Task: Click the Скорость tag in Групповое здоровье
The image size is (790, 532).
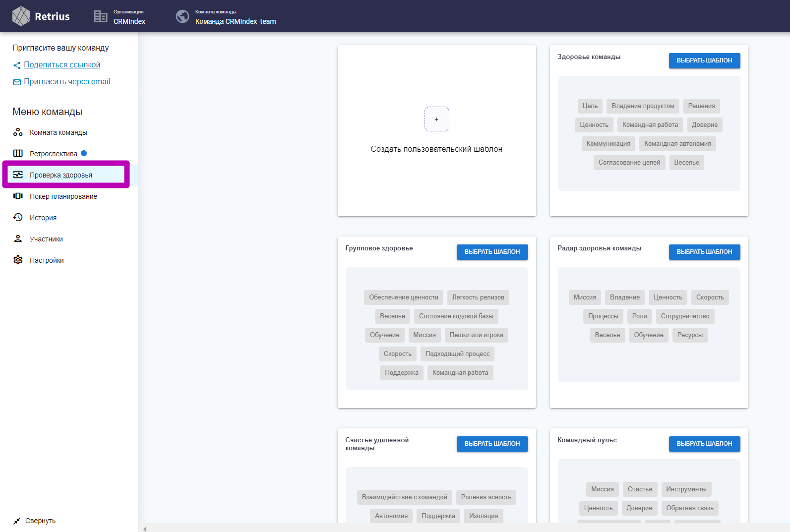Action: click(x=398, y=354)
